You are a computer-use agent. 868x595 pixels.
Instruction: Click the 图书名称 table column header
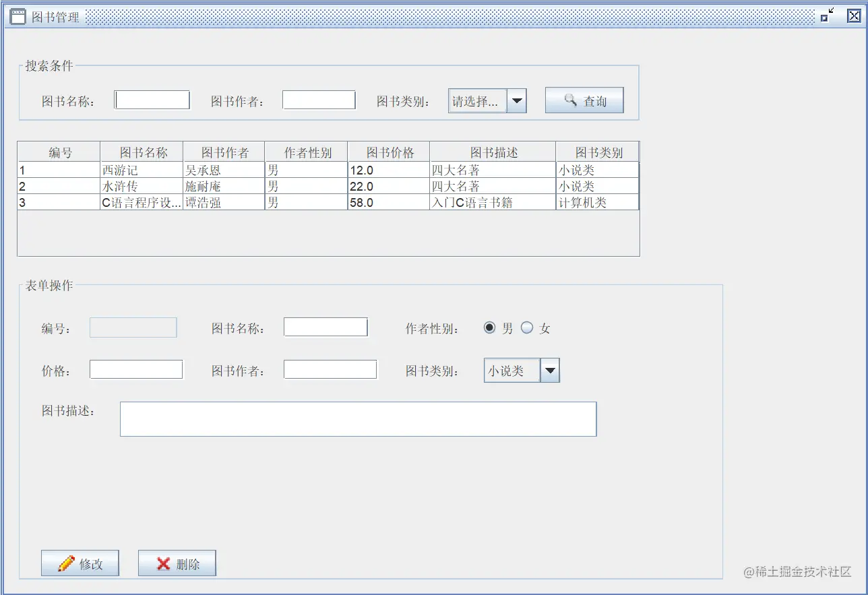[x=142, y=152]
